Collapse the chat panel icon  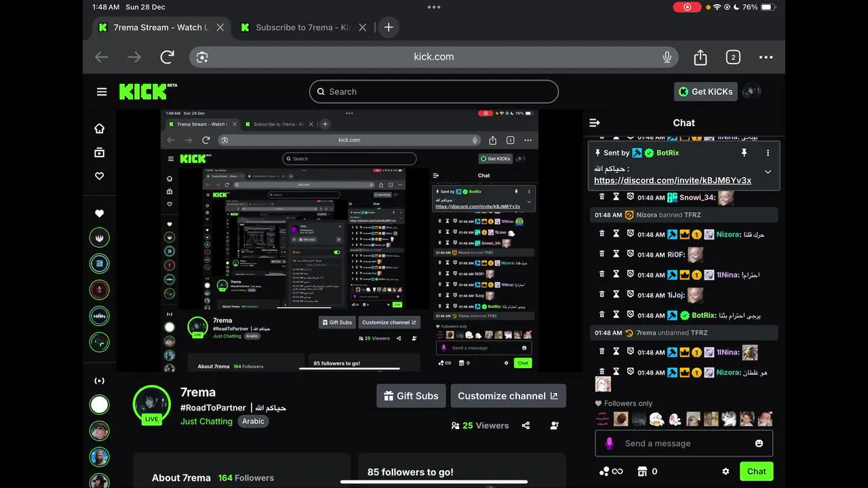[595, 123]
